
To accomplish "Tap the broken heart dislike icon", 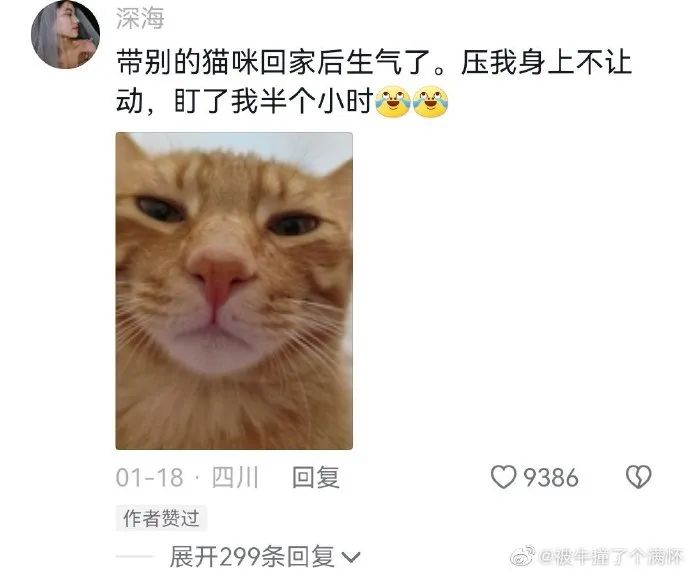I will (x=639, y=477).
